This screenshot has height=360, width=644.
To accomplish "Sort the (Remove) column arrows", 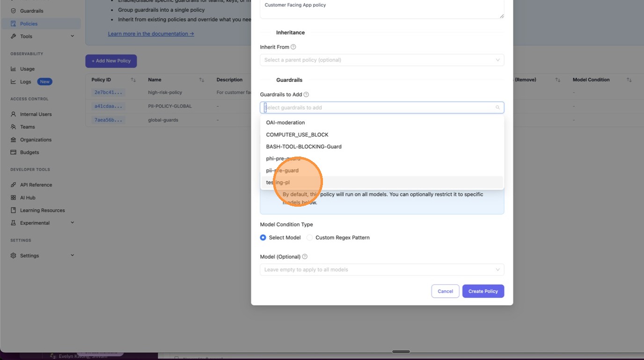I will 558,80.
